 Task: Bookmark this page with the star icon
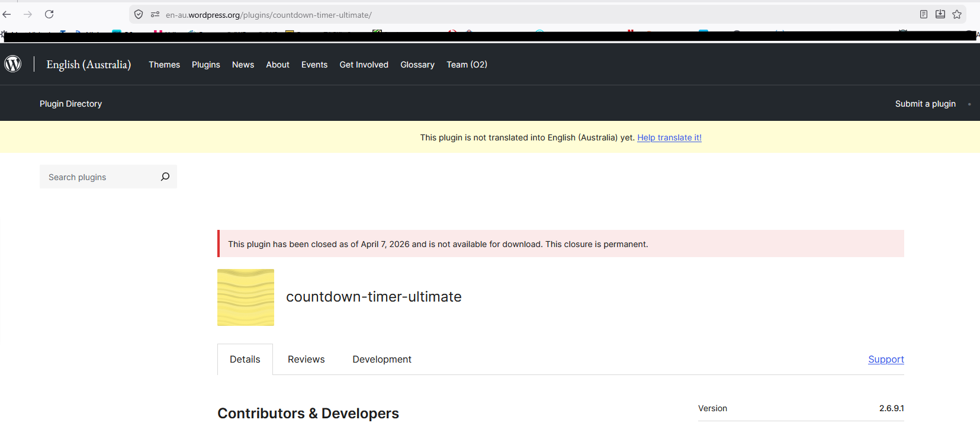pos(957,14)
